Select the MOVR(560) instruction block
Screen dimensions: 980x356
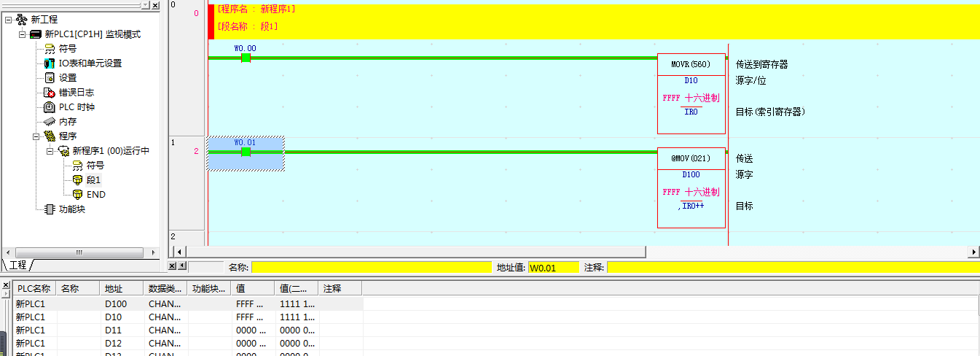[691, 64]
